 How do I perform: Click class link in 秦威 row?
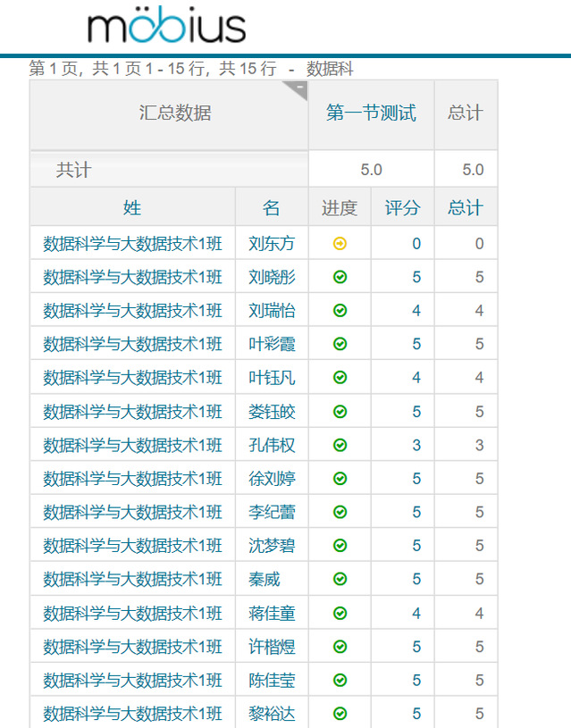pyautogui.click(x=132, y=580)
